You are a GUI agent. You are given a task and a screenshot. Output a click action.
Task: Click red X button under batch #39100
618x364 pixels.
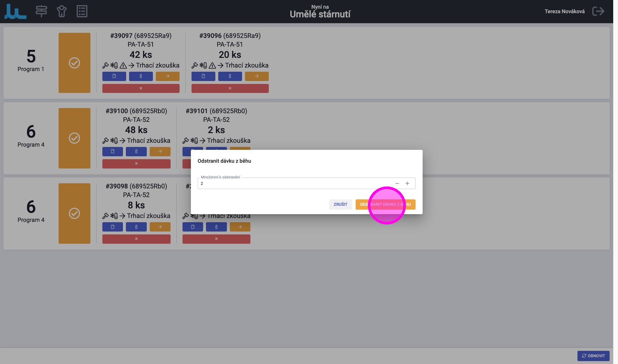click(x=136, y=163)
